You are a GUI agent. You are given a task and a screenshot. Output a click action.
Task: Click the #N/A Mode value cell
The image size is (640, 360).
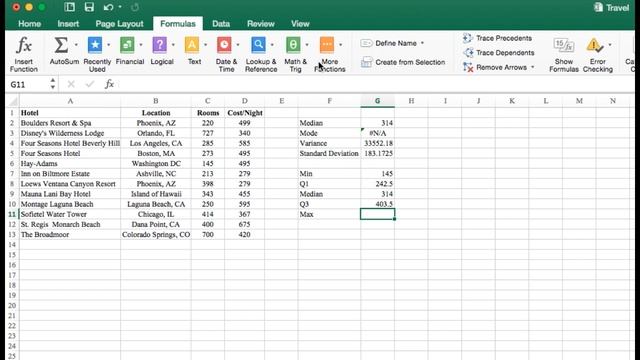coord(378,133)
